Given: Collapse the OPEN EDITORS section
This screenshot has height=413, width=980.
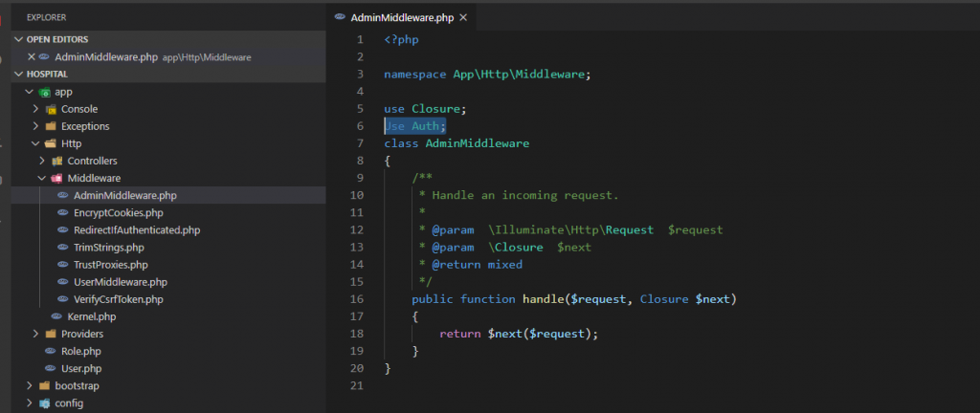Looking at the screenshot, I should coord(19,39).
